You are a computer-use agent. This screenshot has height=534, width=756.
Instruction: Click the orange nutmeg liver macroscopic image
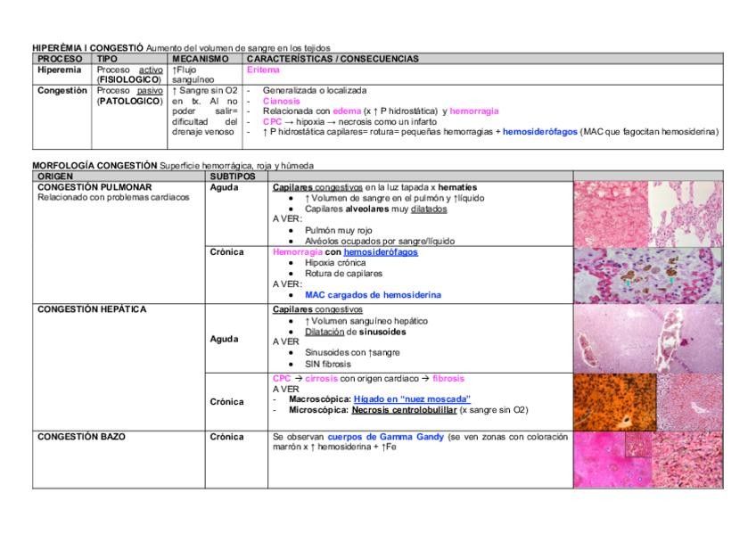tap(612, 399)
